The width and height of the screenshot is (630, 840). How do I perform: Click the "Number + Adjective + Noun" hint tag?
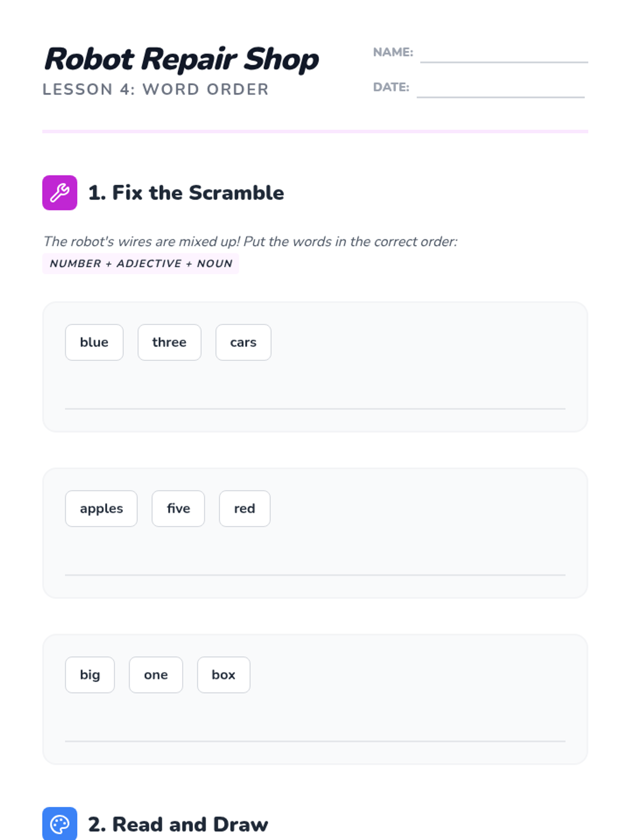[x=141, y=264]
